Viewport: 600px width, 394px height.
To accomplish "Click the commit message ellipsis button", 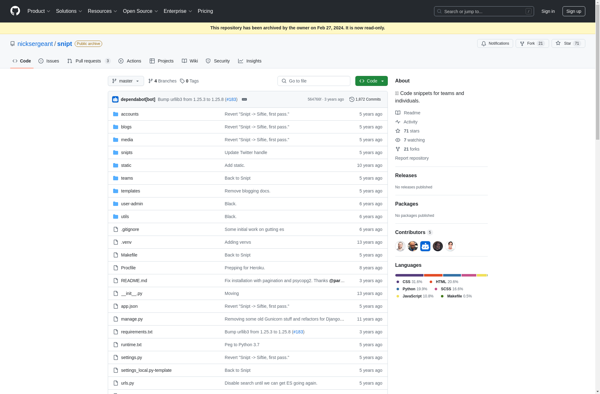I will [x=244, y=99].
